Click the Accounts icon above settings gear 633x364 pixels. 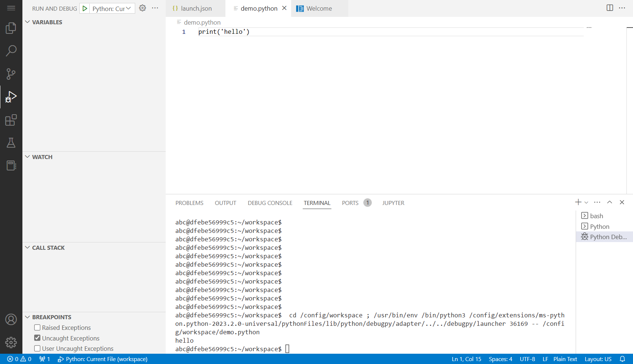pos(11,319)
